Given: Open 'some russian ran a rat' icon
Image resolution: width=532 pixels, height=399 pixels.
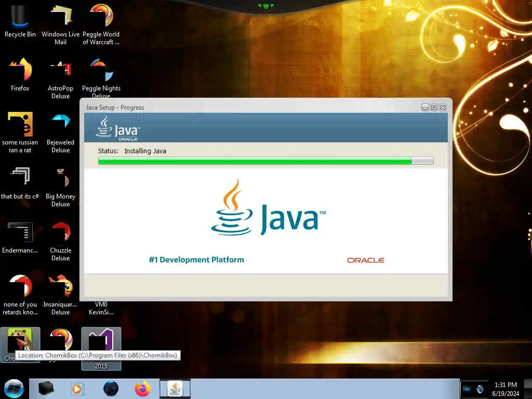Looking at the screenshot, I should coord(20,132).
